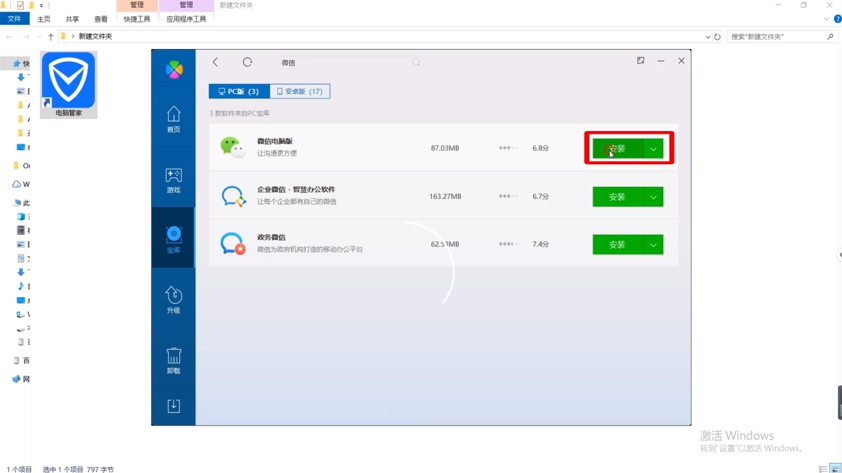Open the download manager icon in sidebar
This screenshot has height=473, width=842.
(173, 406)
